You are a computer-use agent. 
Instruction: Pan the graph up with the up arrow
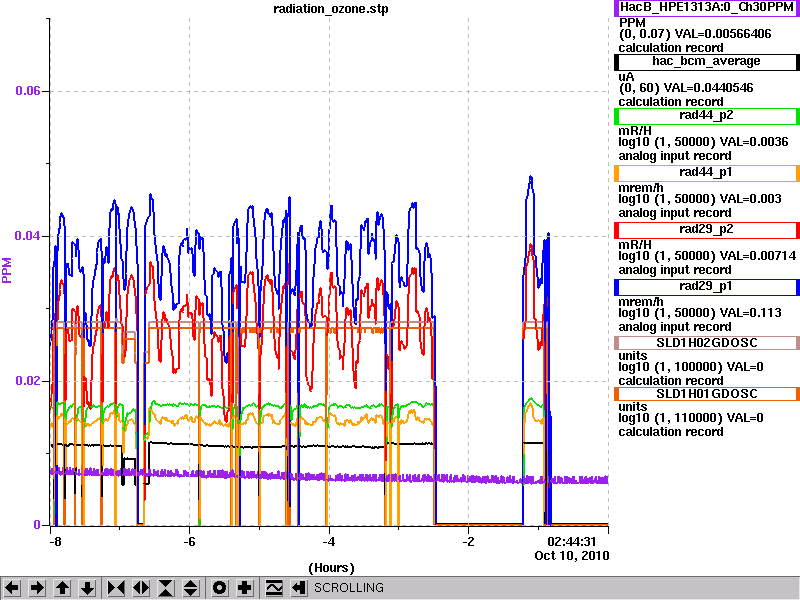[62, 588]
